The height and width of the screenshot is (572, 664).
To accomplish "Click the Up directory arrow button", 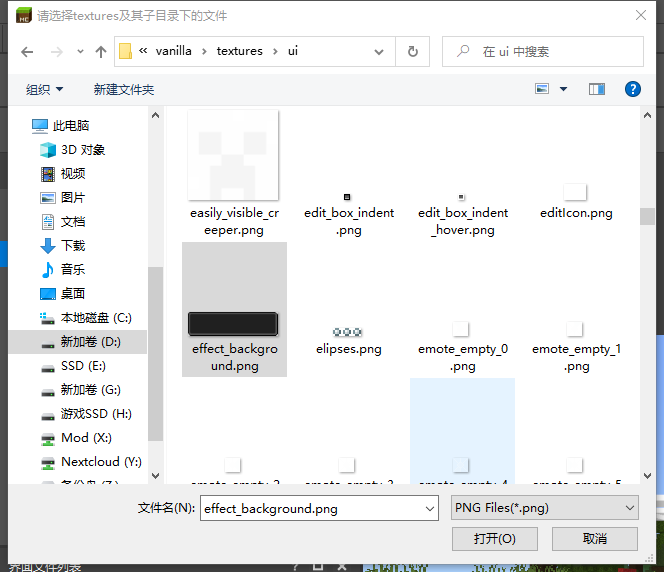I will 100,51.
